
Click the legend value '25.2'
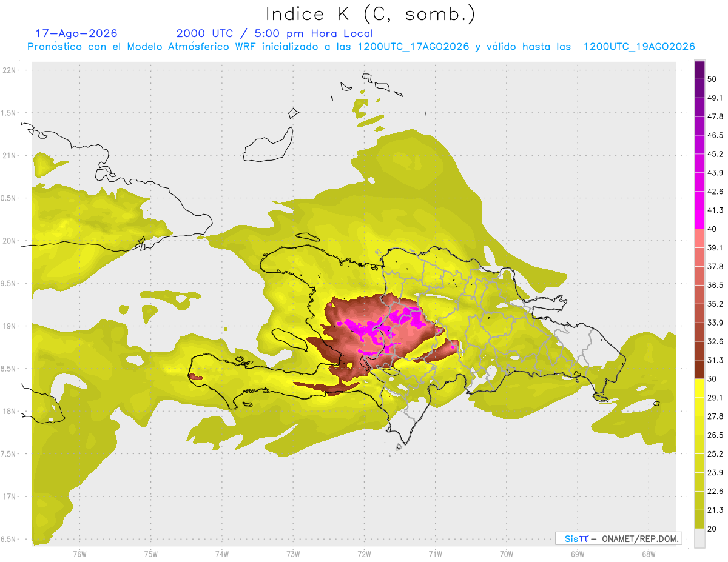point(715,454)
